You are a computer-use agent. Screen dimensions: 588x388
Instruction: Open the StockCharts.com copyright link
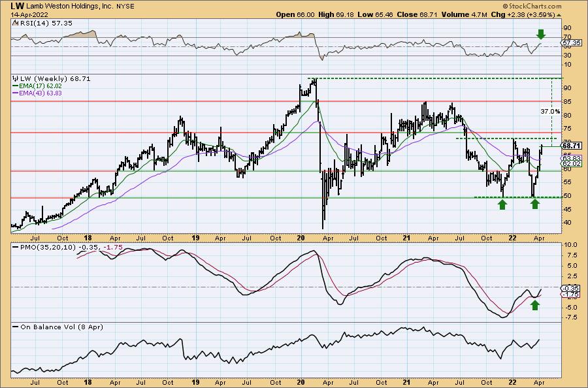[531, 6]
